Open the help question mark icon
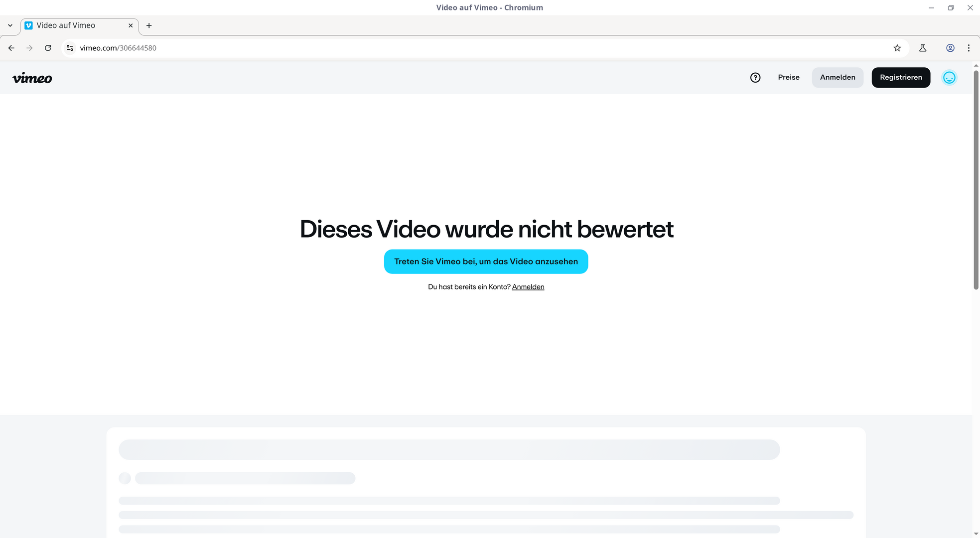Screen dimensions: 980x538 [x=755, y=77]
